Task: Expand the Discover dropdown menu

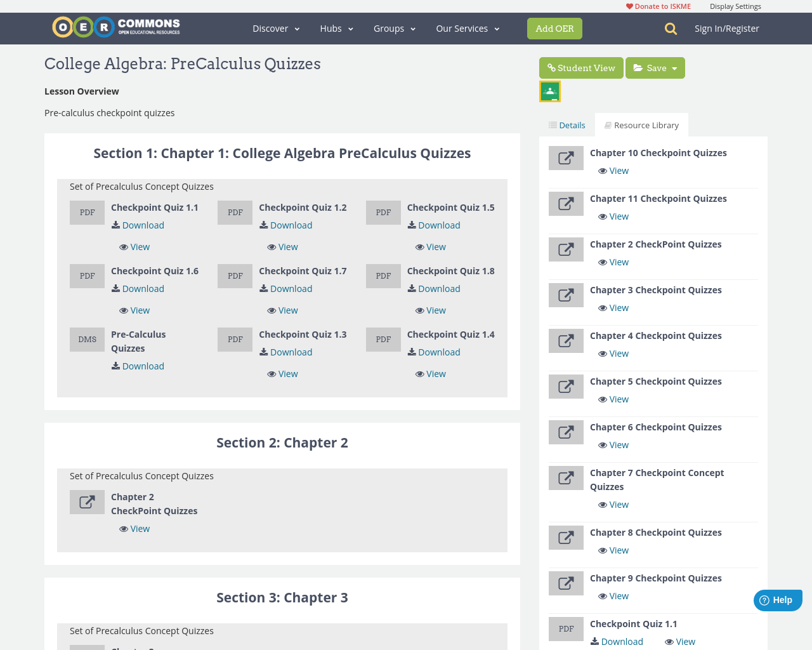Action: point(275,28)
